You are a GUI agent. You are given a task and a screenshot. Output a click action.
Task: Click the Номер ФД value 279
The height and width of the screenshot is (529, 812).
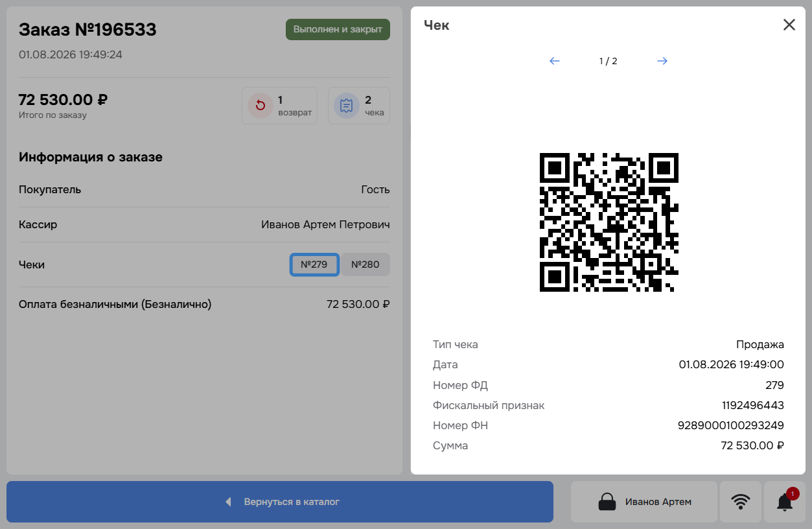[x=775, y=385]
